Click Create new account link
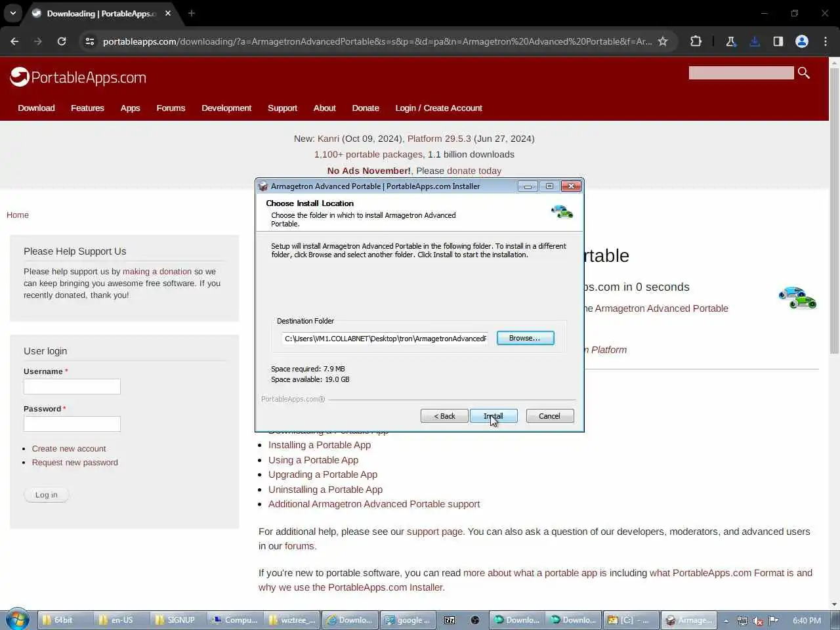 69,449
